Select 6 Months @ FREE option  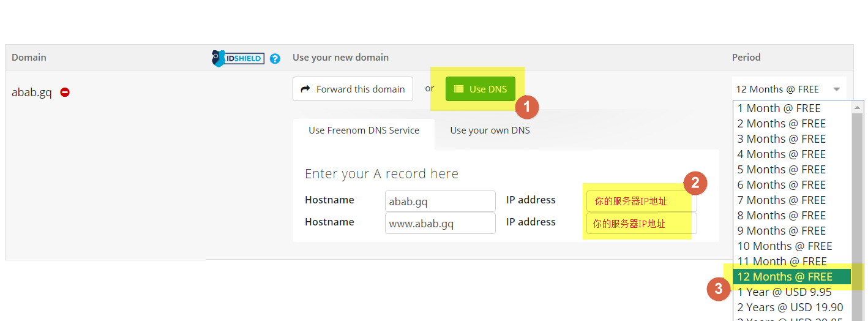pos(781,185)
